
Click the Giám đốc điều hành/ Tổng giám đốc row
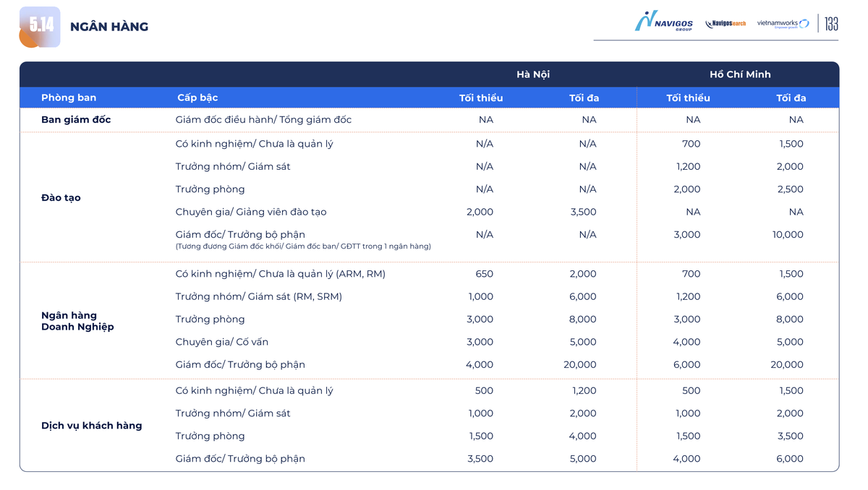pos(263,120)
